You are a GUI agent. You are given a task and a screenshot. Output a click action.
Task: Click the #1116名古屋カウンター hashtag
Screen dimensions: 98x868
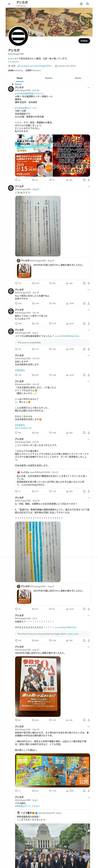click(x=26, y=108)
